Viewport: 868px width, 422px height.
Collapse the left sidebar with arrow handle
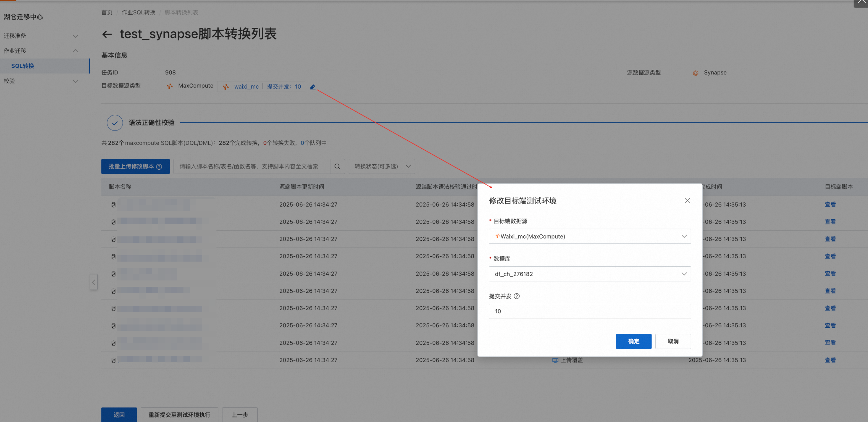coord(94,282)
